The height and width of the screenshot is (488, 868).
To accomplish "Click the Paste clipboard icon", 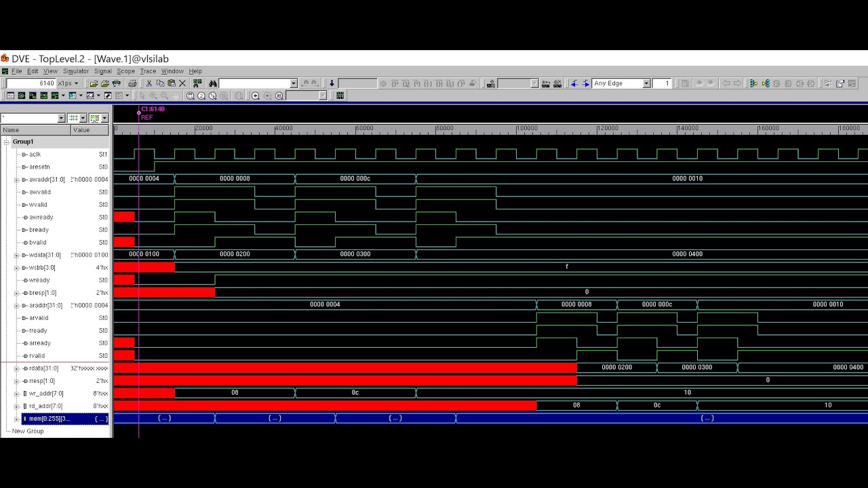I will (171, 83).
